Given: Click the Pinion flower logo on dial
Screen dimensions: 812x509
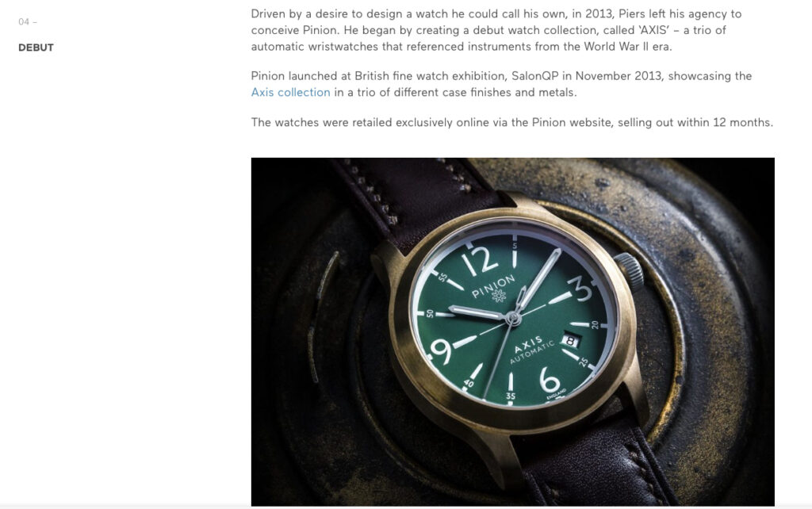Looking at the screenshot, I should (x=499, y=296).
